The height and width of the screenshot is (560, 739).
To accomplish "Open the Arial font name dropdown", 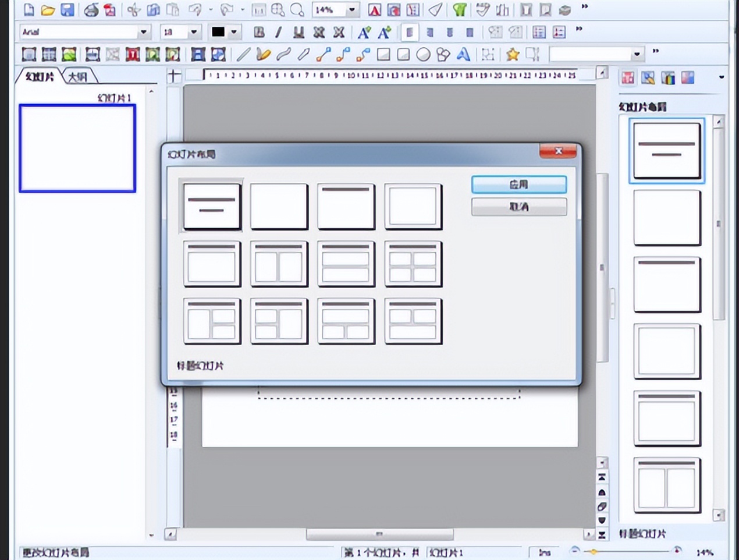I will click(143, 32).
